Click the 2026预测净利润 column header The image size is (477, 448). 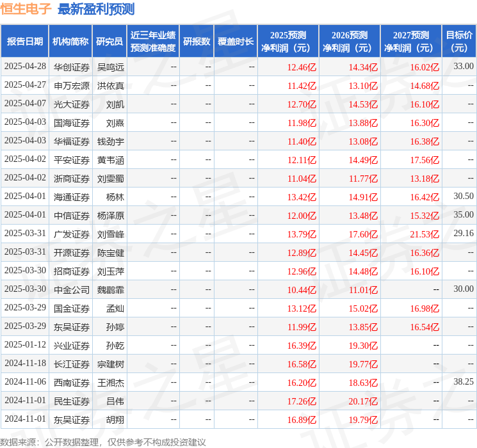click(350, 42)
